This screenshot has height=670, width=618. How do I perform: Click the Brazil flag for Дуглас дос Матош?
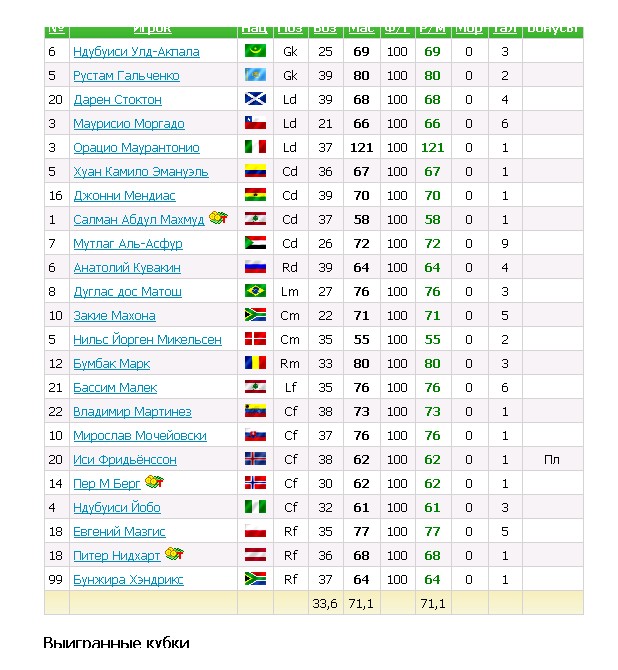[x=255, y=291]
